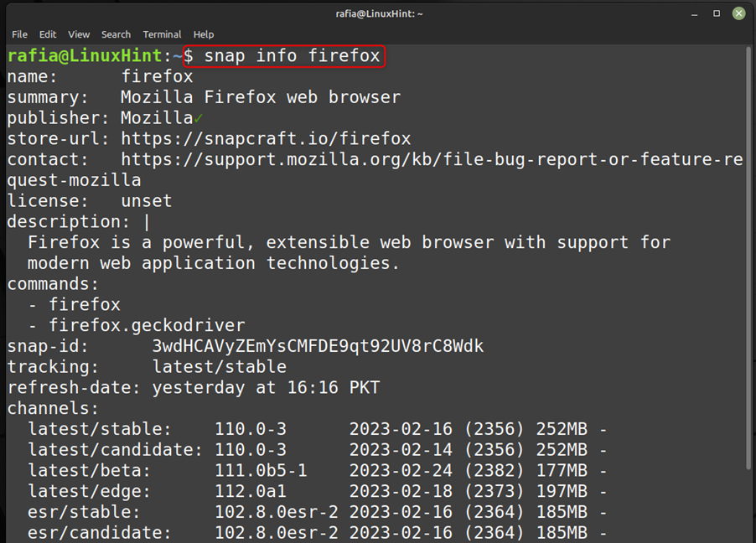The width and height of the screenshot is (756, 543).
Task: Click the firefox.geckodriver command entry
Action: pos(147,325)
